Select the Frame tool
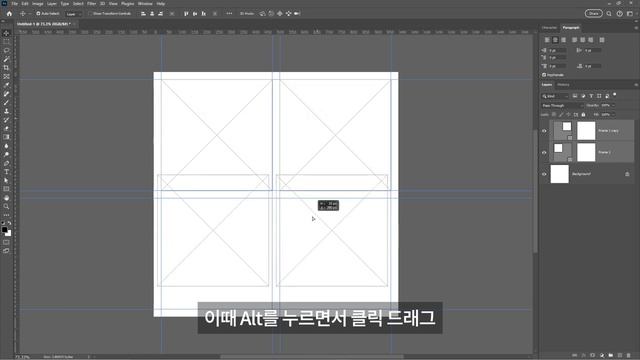 coord(6,76)
